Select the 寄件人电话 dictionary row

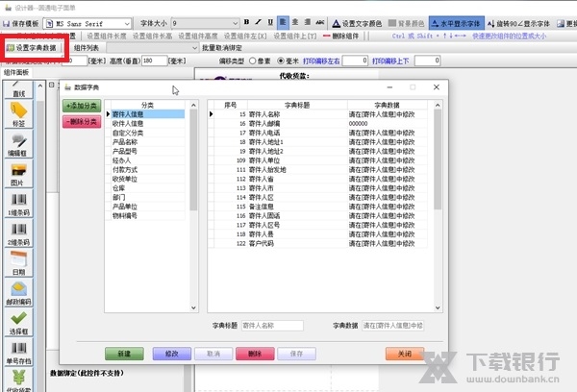320,133
